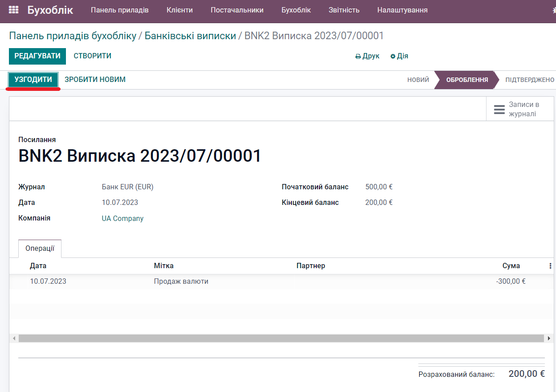Open column options kebab icon in table
556x392 pixels.
tap(550, 266)
